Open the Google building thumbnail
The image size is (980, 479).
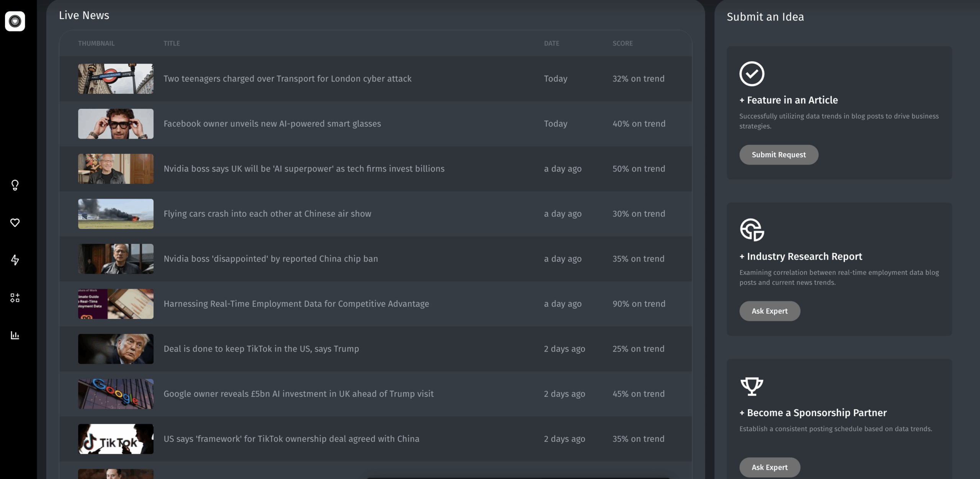coord(116,394)
